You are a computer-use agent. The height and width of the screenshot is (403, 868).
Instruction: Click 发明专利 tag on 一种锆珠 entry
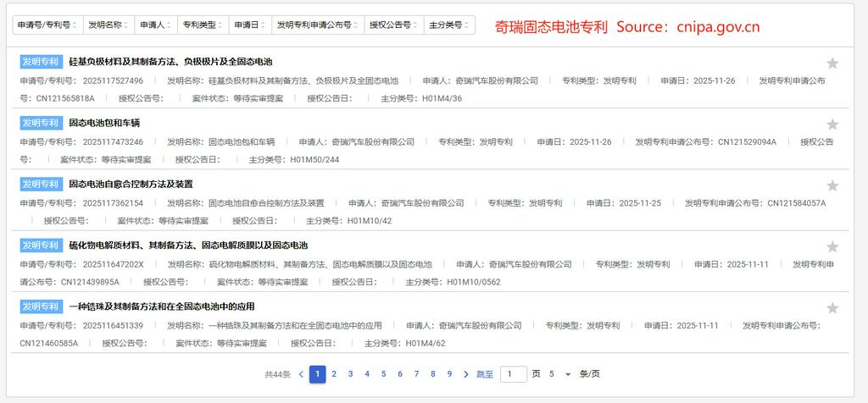[x=40, y=306]
